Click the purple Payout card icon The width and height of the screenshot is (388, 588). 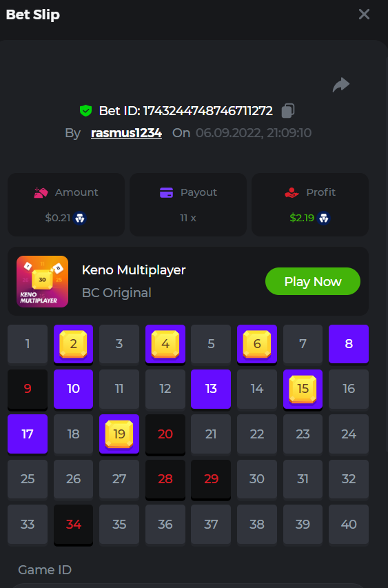(x=167, y=192)
